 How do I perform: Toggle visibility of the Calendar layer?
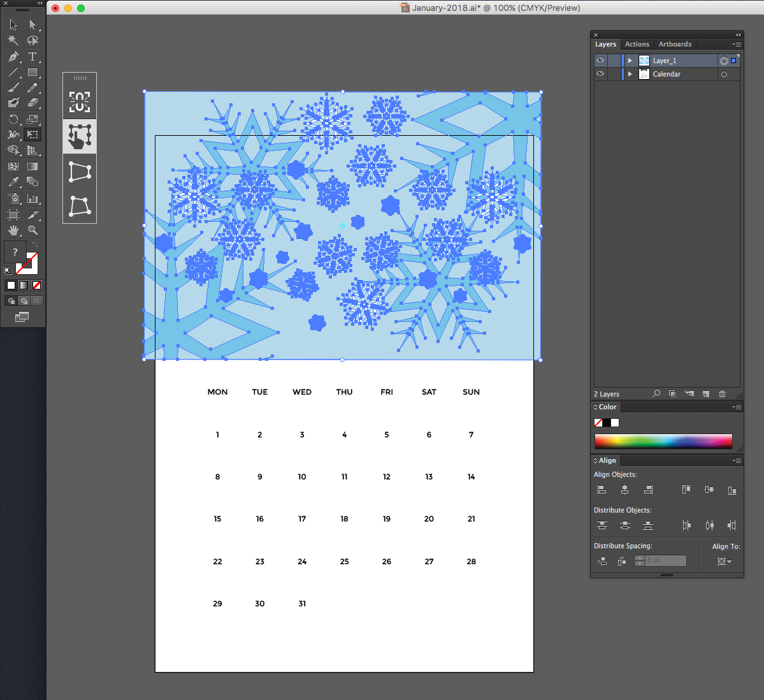click(600, 73)
